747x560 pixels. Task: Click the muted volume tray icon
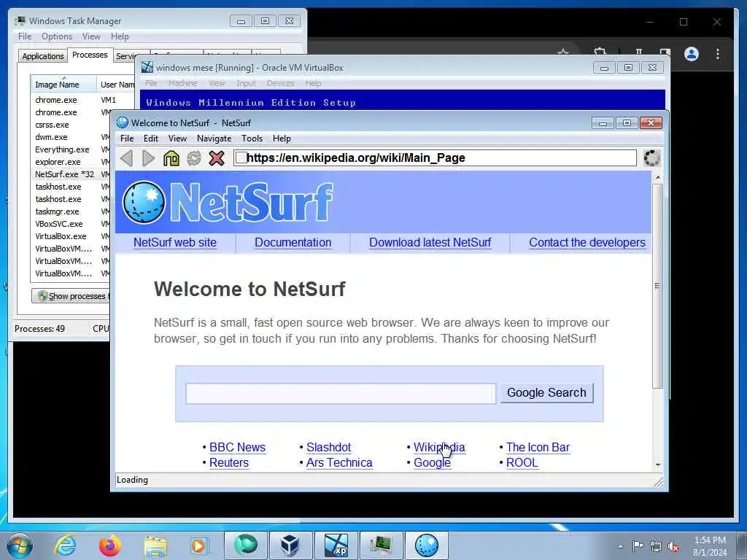click(x=673, y=546)
